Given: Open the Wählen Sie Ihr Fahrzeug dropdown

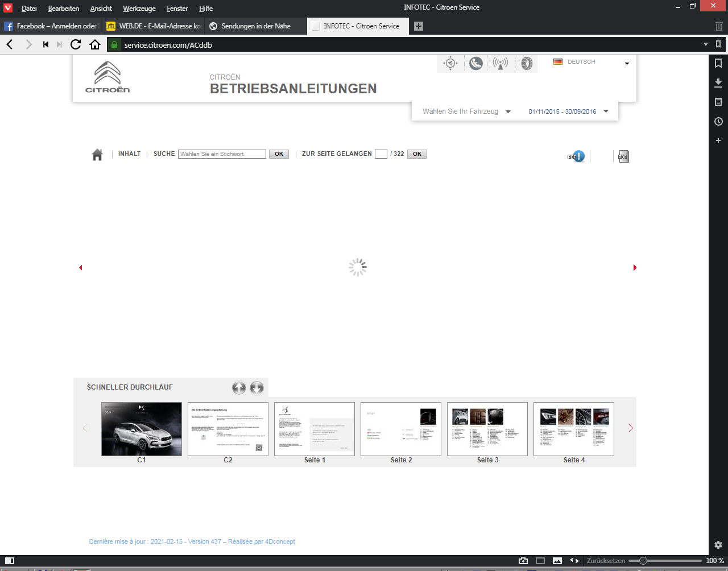Looking at the screenshot, I should click(466, 111).
